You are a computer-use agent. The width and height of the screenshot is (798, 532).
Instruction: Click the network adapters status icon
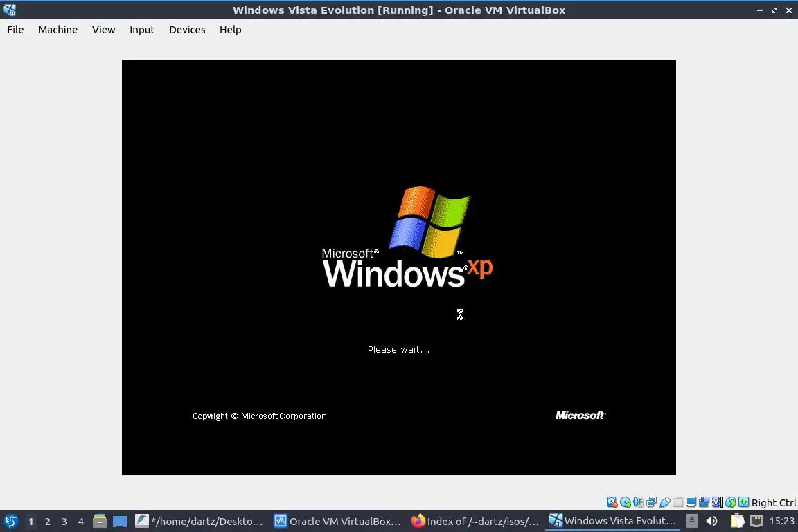[x=651, y=502]
